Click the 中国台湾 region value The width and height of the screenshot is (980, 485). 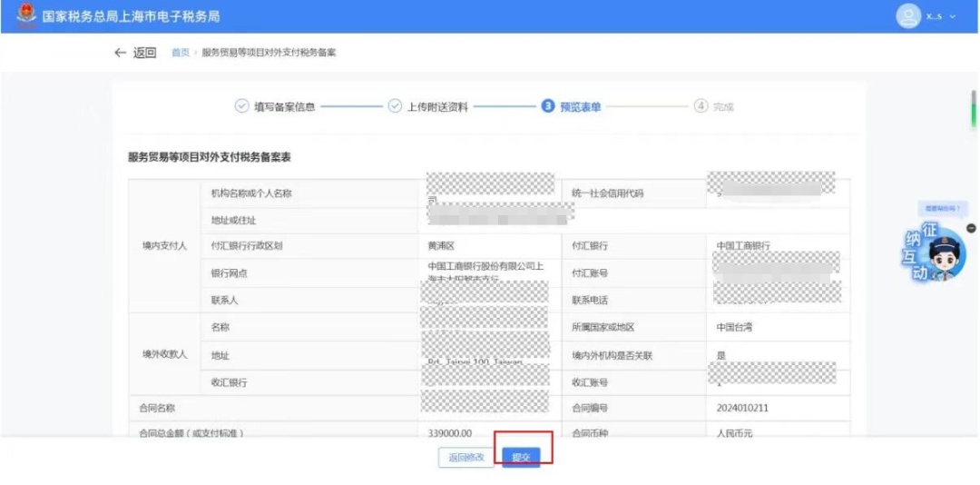[734, 327]
